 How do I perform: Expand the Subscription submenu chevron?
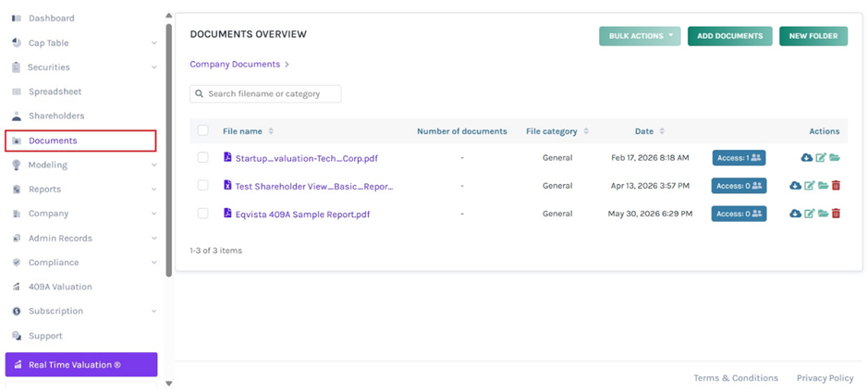(153, 312)
